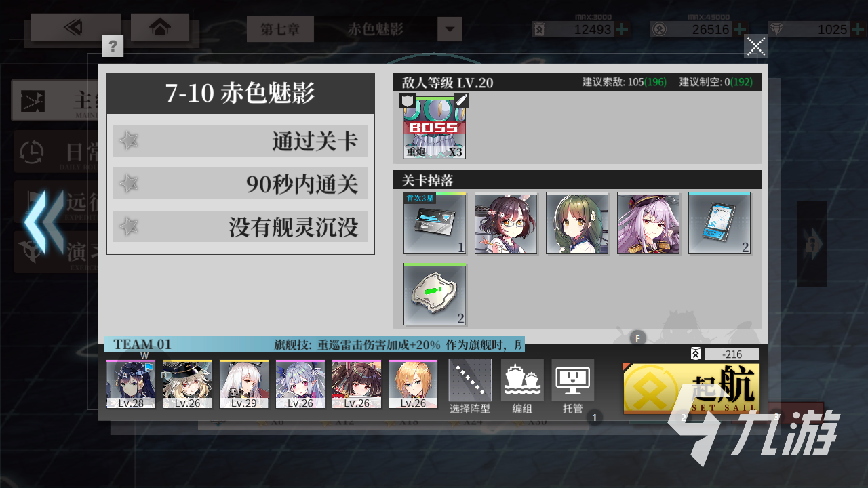
Task: Select the 第七章 chapter tab
Action: point(280,29)
